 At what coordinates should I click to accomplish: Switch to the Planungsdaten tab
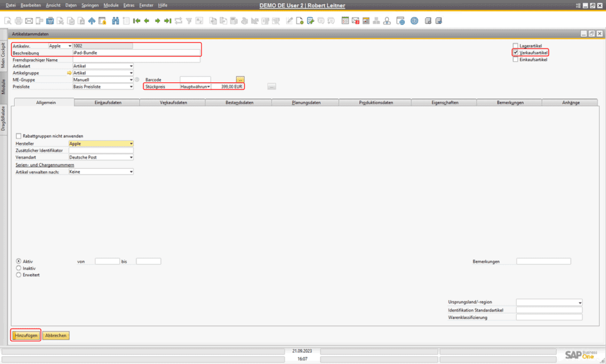(306, 103)
